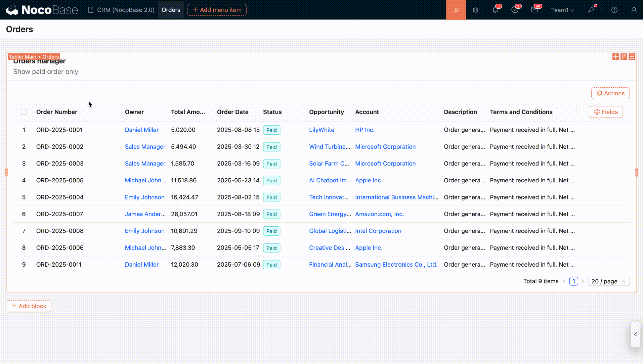Image resolution: width=643 pixels, height=364 pixels.
Task: Switch to the Orders menu tab
Action: pos(171,10)
